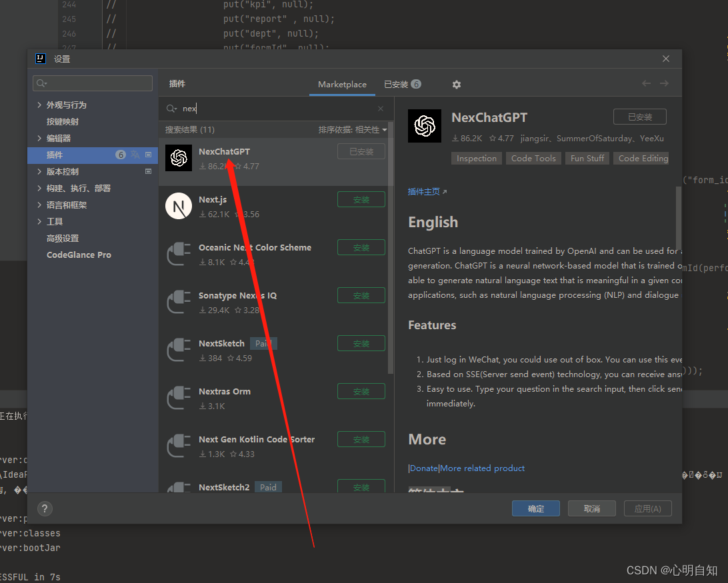This screenshot has width=728, height=583.
Task: Click the Next.js plugin logo in results
Action: click(x=178, y=206)
